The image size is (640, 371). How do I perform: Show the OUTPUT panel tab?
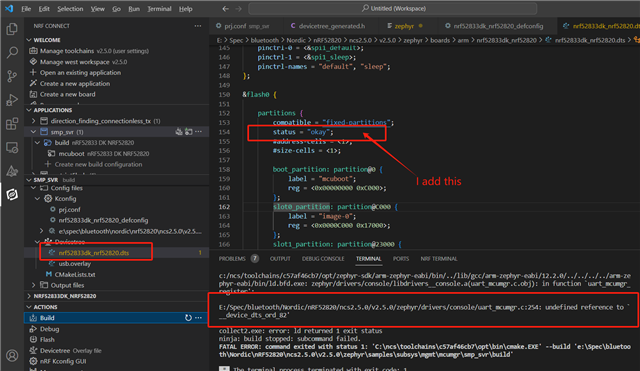point(280,259)
